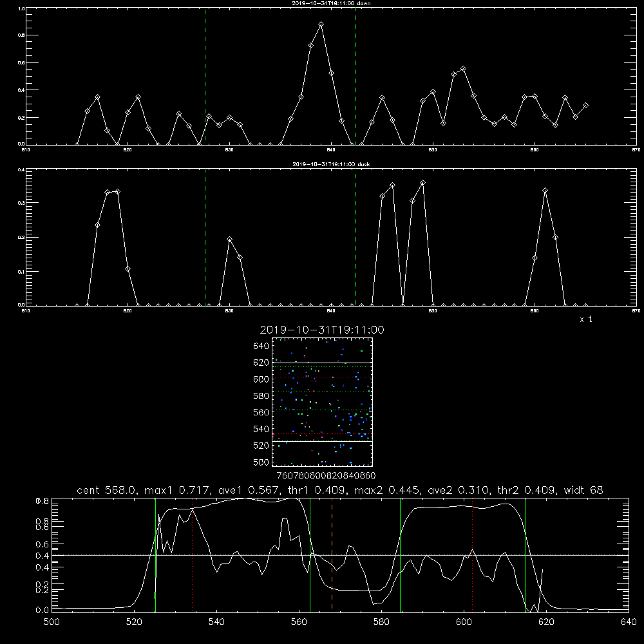Click the dawn plot diamond peak near 853
Viewport: 644px width, 644px height.
point(463,69)
